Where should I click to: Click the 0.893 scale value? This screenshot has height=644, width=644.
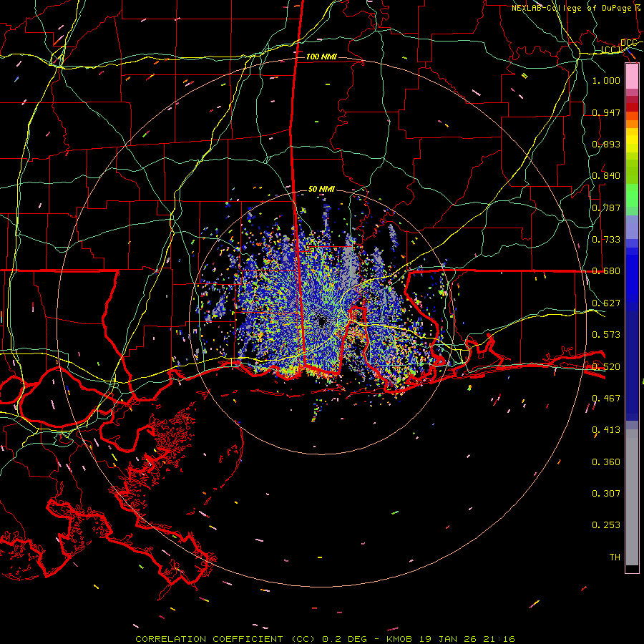[606, 144]
